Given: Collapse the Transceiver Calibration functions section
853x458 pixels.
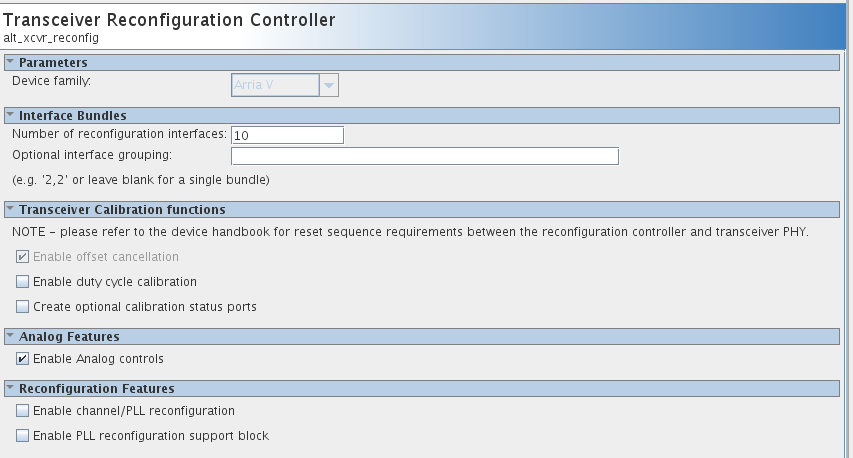Looking at the screenshot, I should point(10,209).
